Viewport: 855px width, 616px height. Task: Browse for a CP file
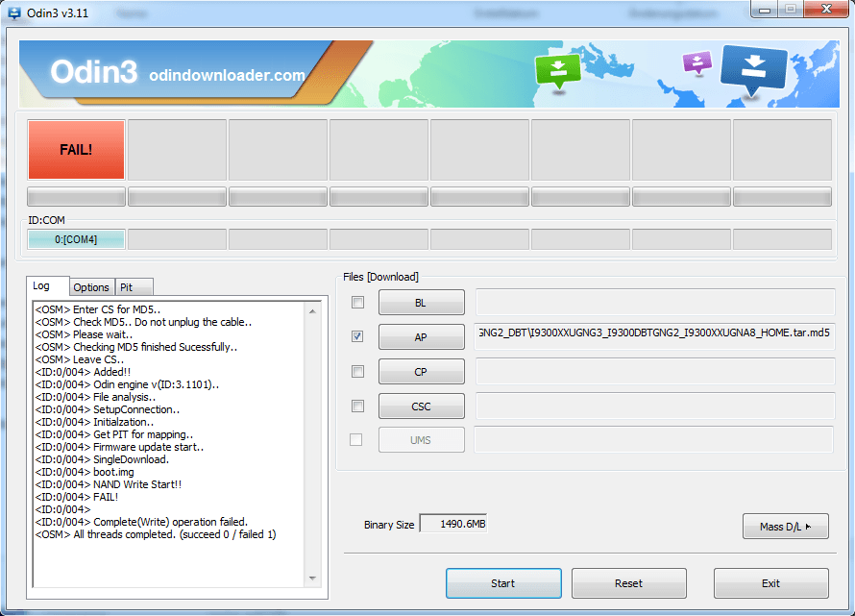422,372
